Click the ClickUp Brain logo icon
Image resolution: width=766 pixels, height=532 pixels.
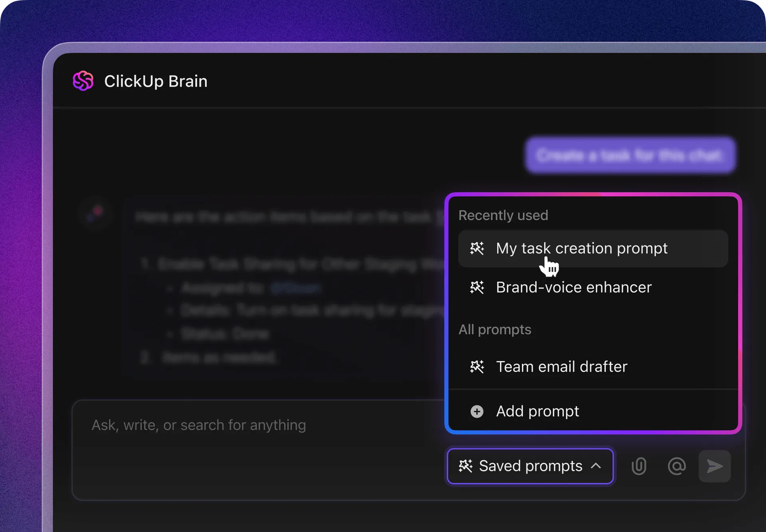pos(83,81)
